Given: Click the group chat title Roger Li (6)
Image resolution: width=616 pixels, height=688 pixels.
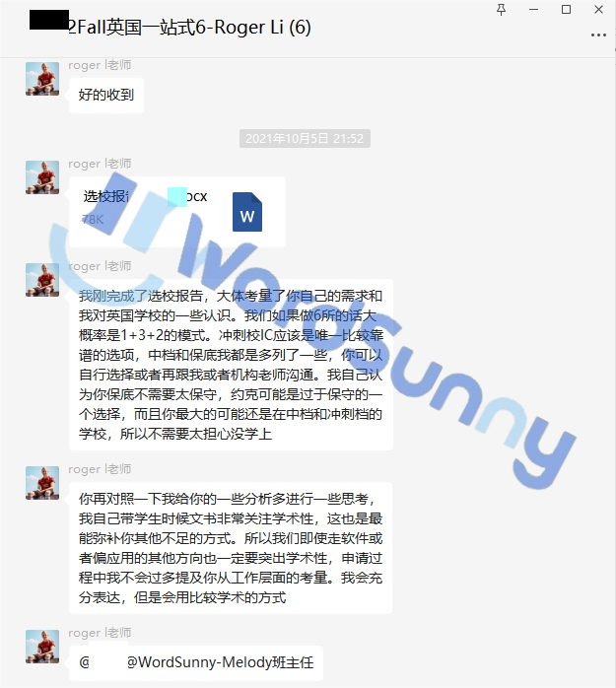Looking at the screenshot, I should point(190,28).
